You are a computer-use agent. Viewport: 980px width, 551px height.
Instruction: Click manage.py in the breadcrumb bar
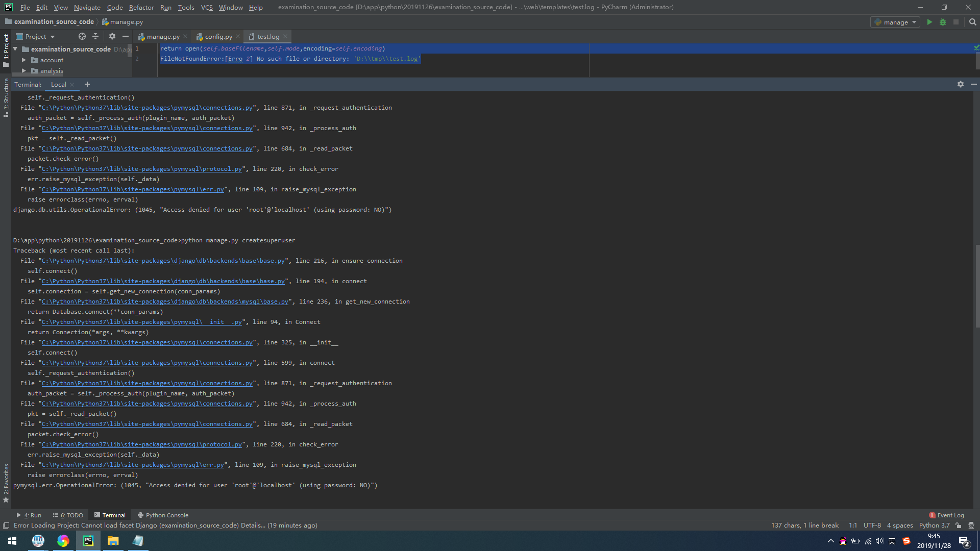pyautogui.click(x=122, y=21)
